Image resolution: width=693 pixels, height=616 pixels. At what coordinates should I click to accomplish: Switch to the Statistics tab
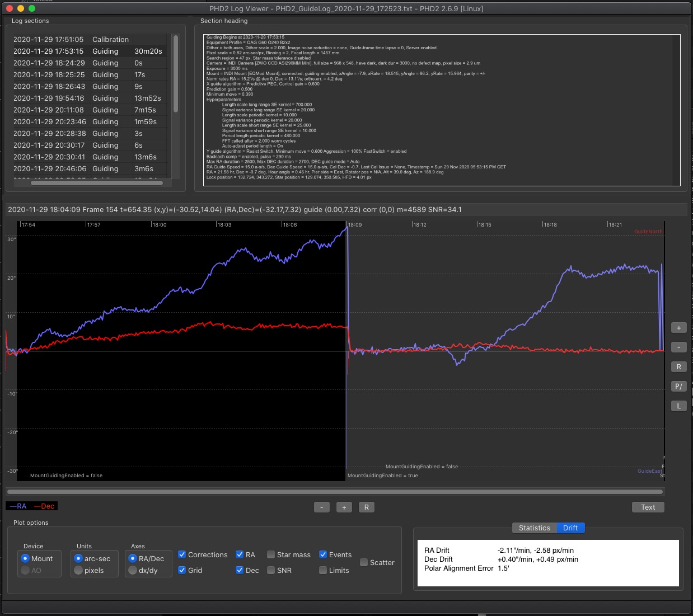point(535,528)
